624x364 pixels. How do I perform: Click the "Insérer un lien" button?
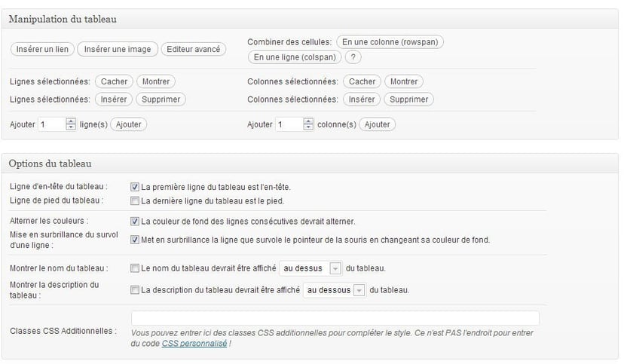41,49
